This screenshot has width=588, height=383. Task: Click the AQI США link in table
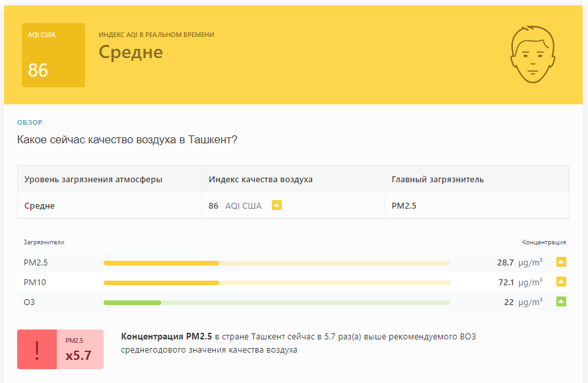(244, 205)
